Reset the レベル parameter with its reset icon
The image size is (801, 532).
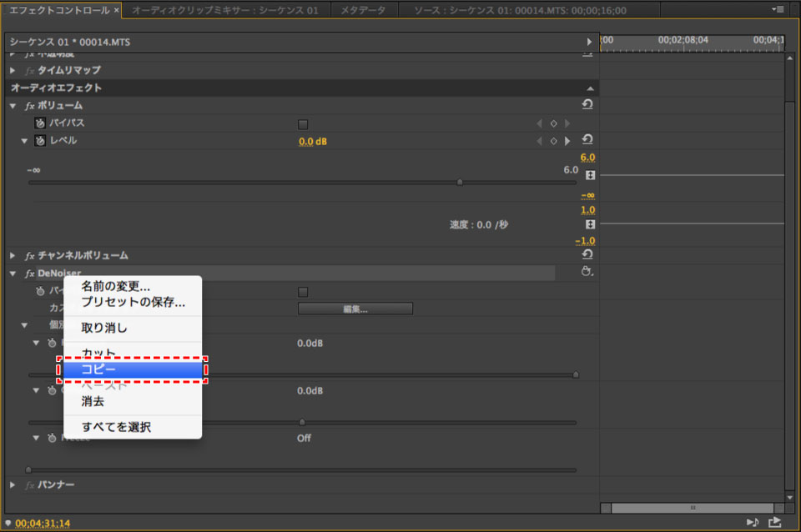click(x=587, y=139)
